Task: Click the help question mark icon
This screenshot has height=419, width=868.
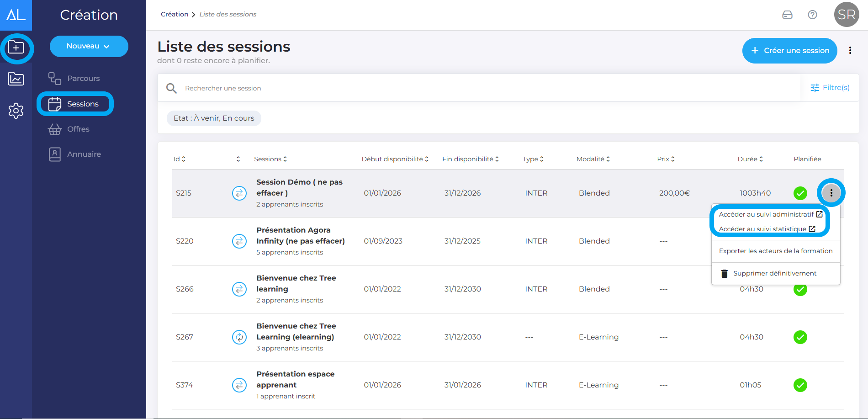Action: click(812, 15)
